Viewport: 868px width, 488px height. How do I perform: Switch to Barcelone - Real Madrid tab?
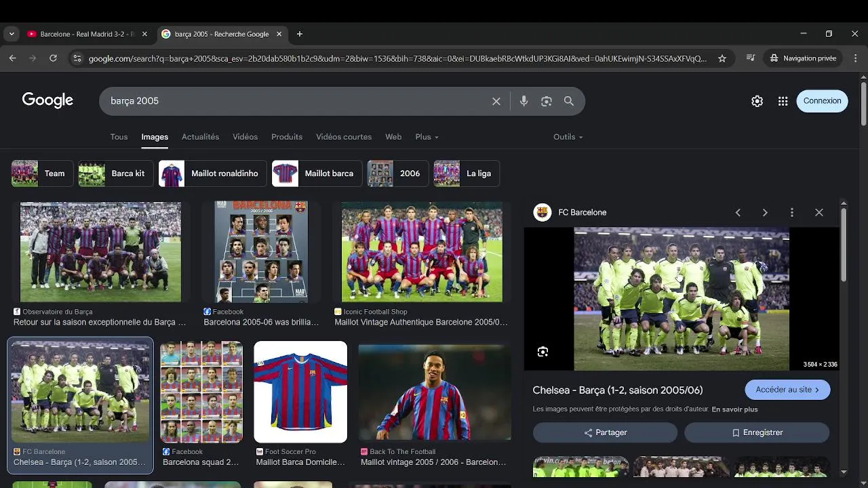point(87,34)
